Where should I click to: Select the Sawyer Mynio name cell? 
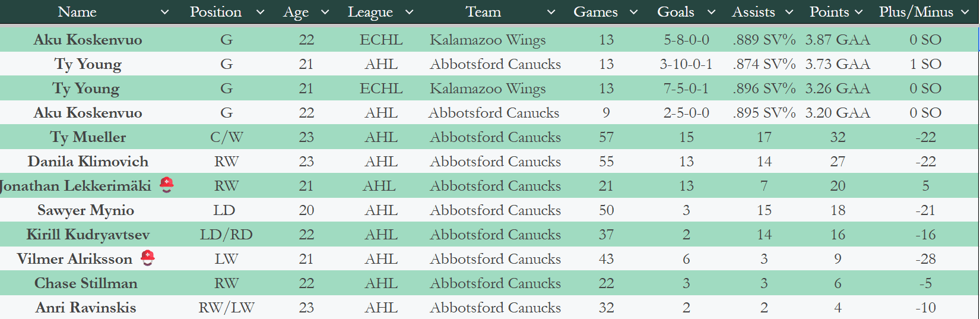pyautogui.click(x=85, y=210)
